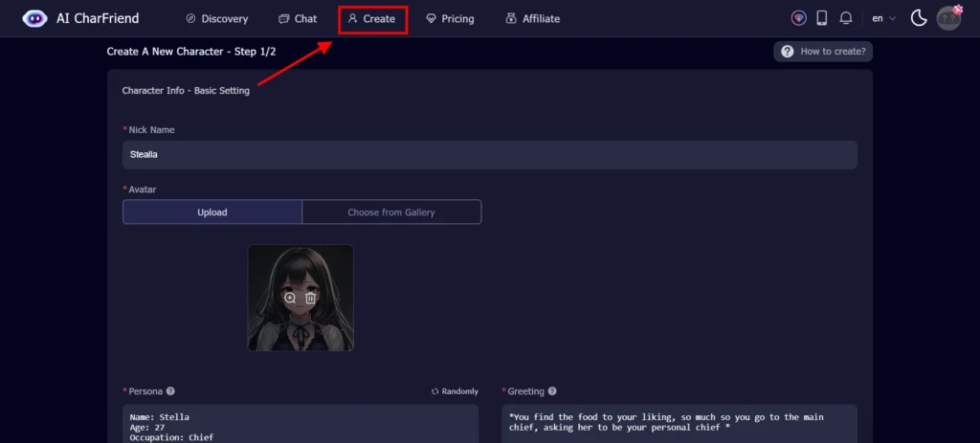Delete the uploaded avatar with trash icon
The height and width of the screenshot is (443, 980).
[x=310, y=298]
